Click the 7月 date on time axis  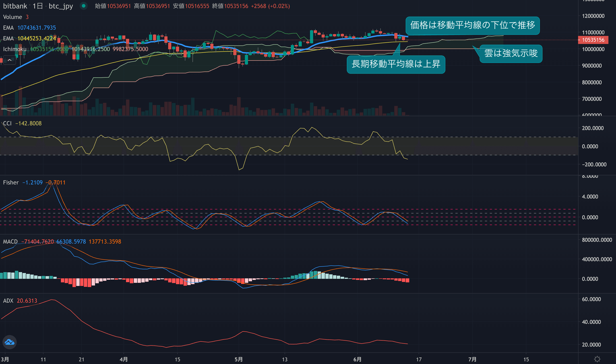coord(472,359)
